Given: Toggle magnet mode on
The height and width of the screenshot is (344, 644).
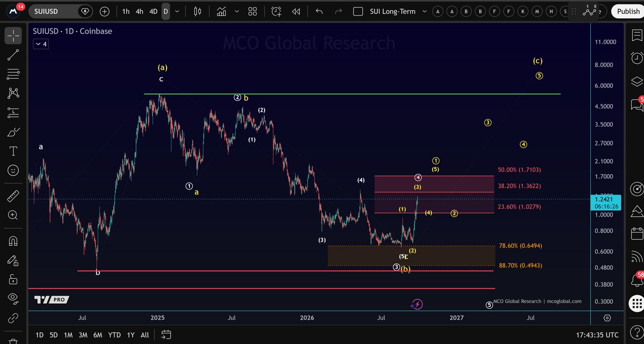Looking at the screenshot, I should click(13, 241).
